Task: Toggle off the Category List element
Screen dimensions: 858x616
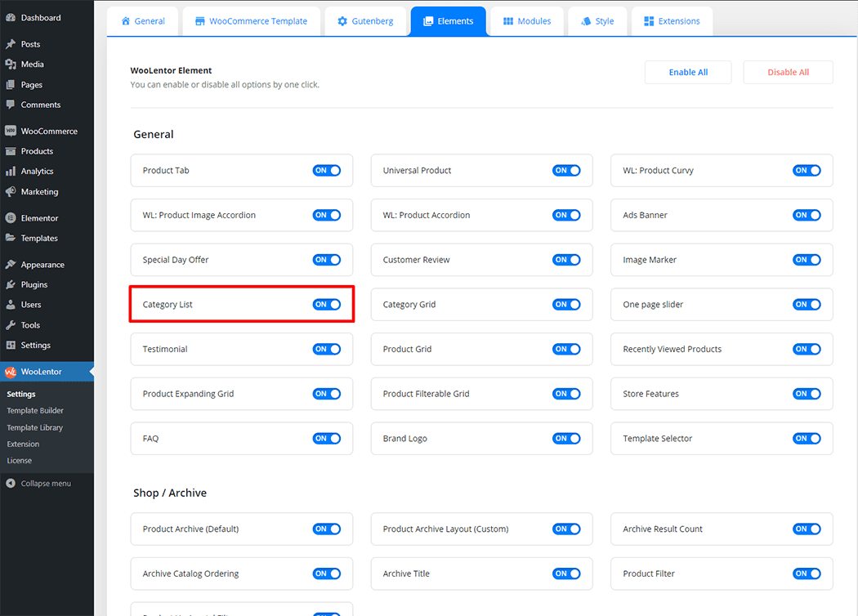Action: [326, 305]
